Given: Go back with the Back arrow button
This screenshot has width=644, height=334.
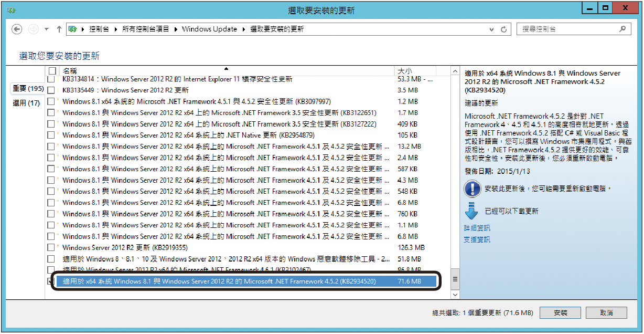Looking at the screenshot, I should [17, 29].
